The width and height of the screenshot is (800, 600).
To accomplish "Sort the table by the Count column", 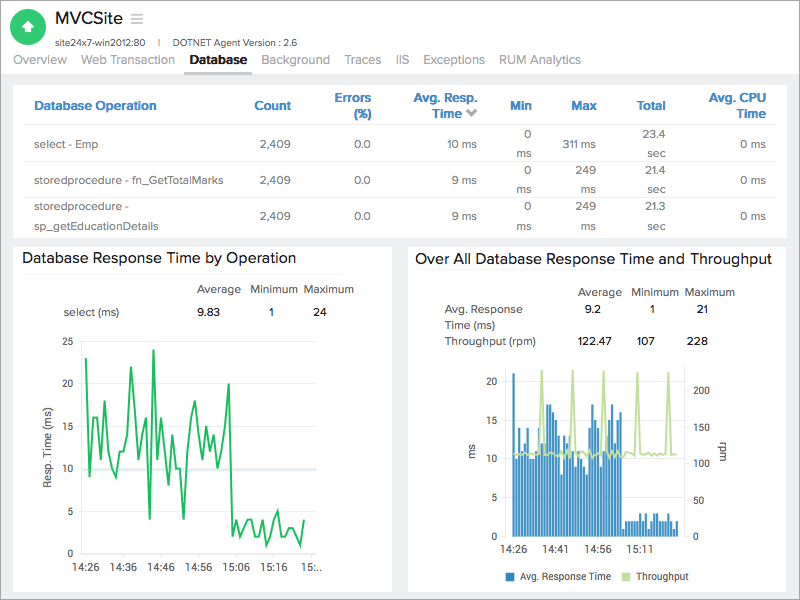I will coord(272,105).
